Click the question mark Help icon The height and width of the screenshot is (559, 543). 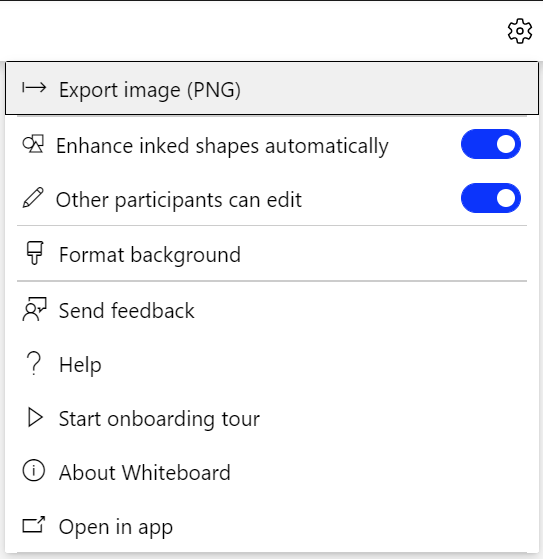click(x=34, y=363)
